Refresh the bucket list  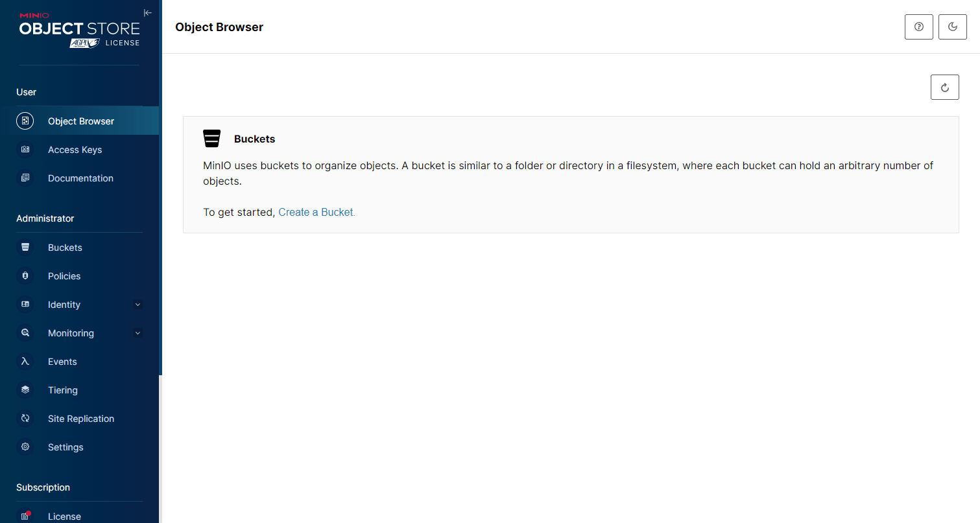[944, 87]
